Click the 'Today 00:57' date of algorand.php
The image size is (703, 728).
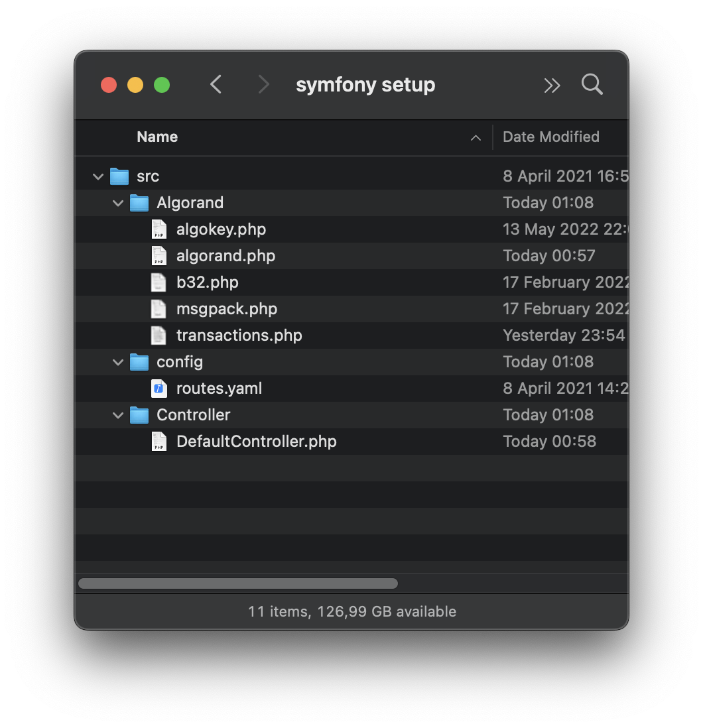click(x=549, y=256)
